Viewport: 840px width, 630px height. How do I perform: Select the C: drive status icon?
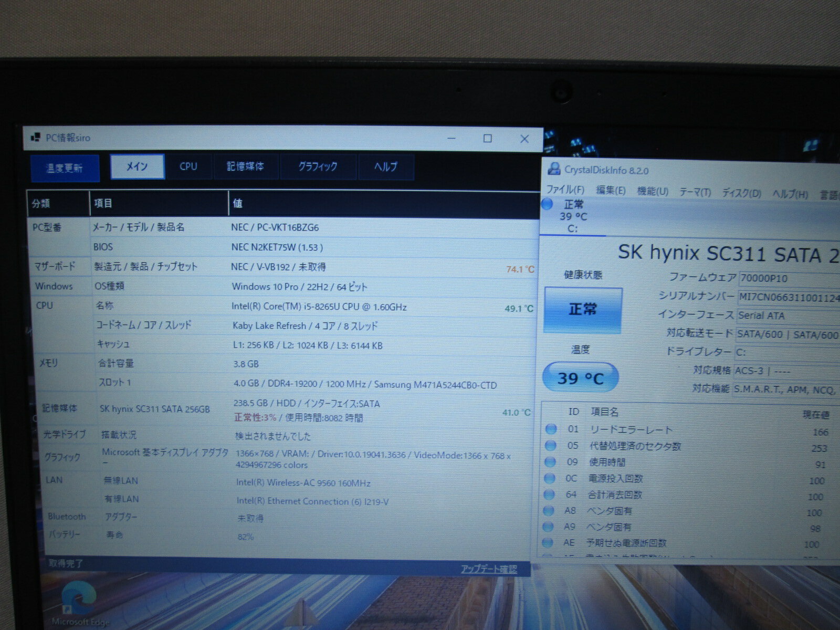(548, 204)
